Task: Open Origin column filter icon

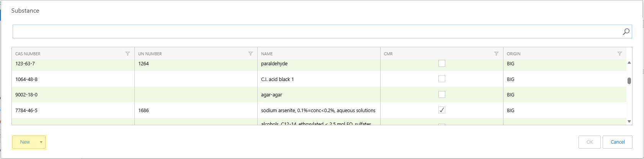Action: 619,54
